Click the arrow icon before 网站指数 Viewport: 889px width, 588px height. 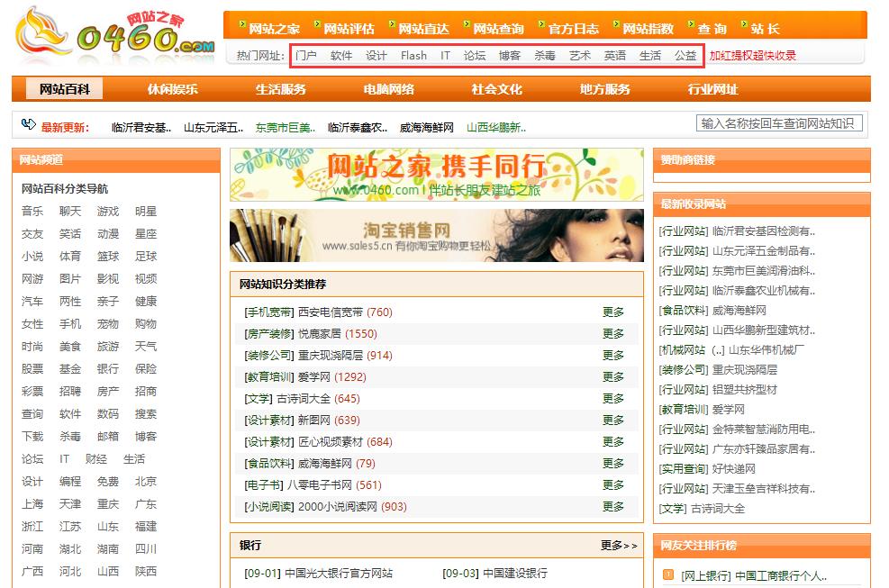pos(617,23)
